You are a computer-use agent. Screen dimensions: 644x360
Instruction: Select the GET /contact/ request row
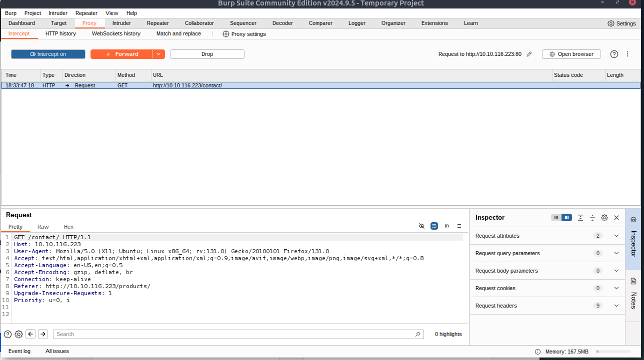click(x=321, y=85)
